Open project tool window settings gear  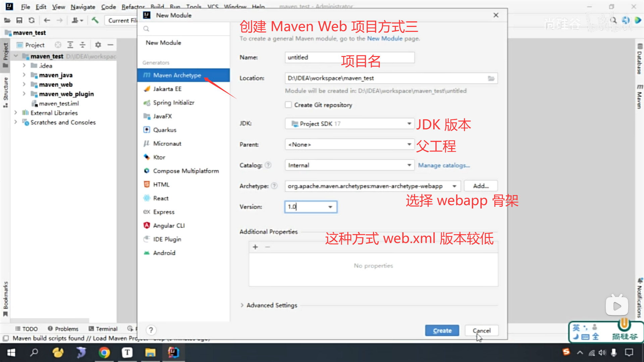(x=98, y=45)
